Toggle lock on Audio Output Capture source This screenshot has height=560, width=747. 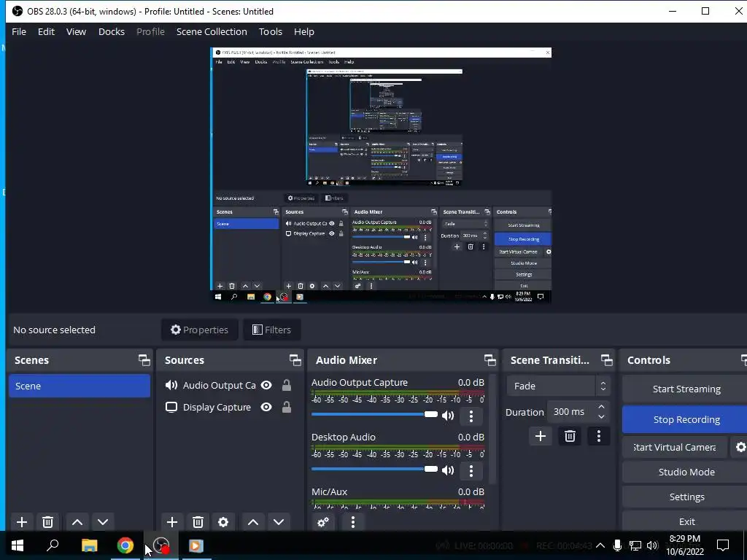(286, 385)
